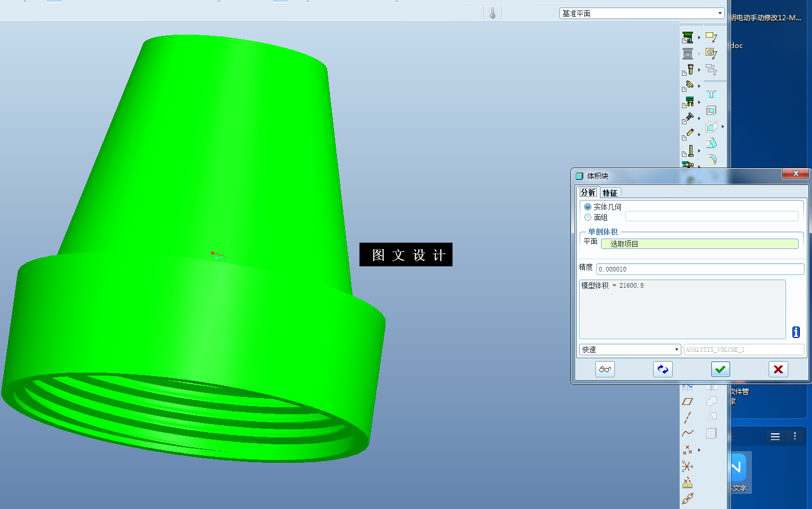812x509 pixels.
Task: Click the 选取项目 plane collector field
Action: [x=700, y=244]
